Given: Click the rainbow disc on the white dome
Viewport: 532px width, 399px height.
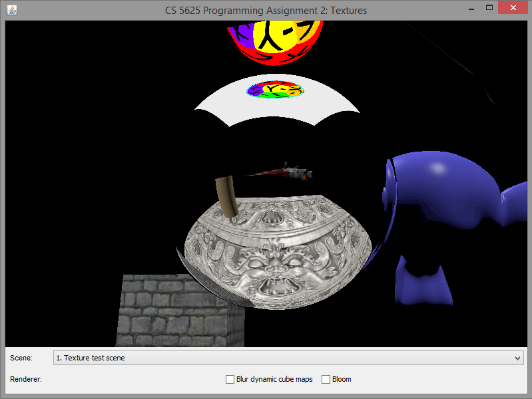Looking at the screenshot, I should tap(275, 90).
